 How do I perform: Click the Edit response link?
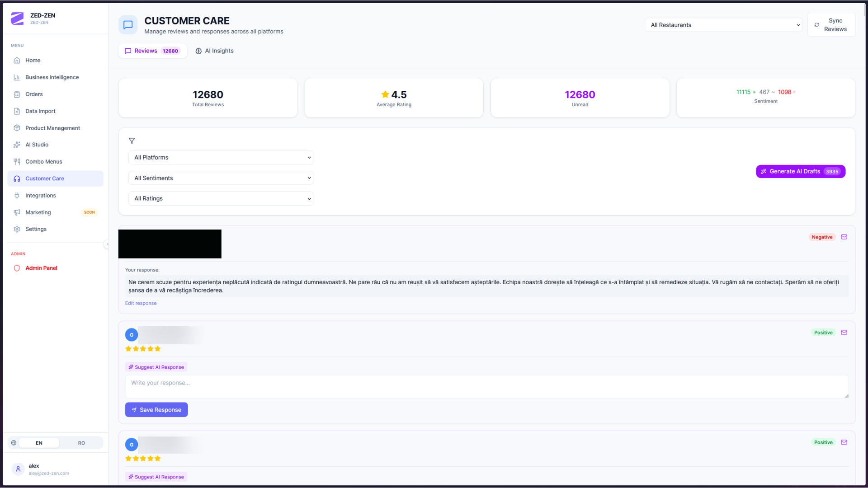point(141,303)
